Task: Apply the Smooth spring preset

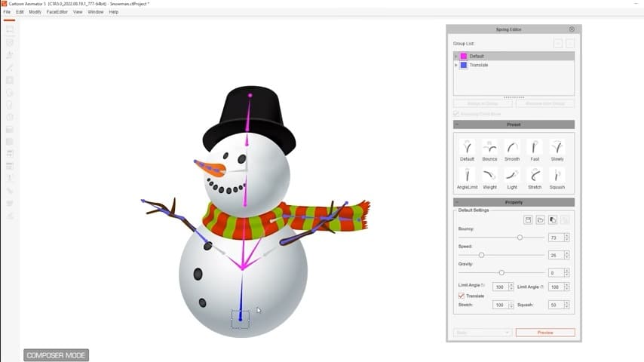Action: pos(512,147)
